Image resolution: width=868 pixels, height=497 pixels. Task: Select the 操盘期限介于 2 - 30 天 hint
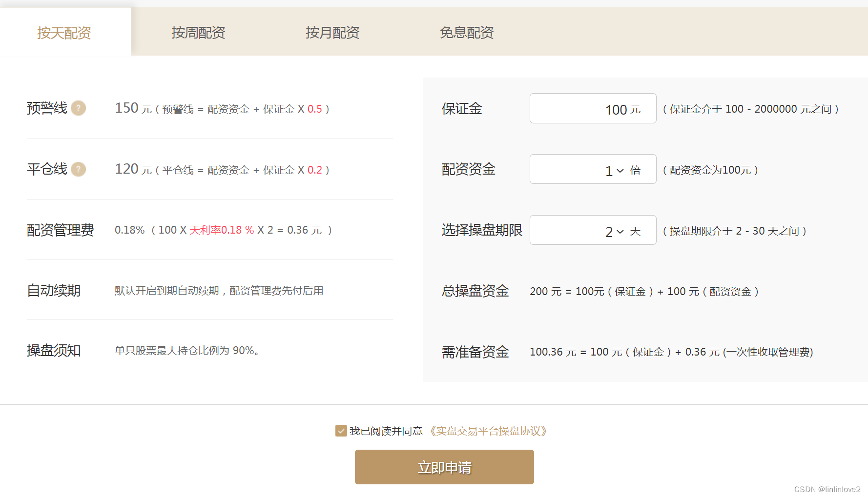pos(734,231)
